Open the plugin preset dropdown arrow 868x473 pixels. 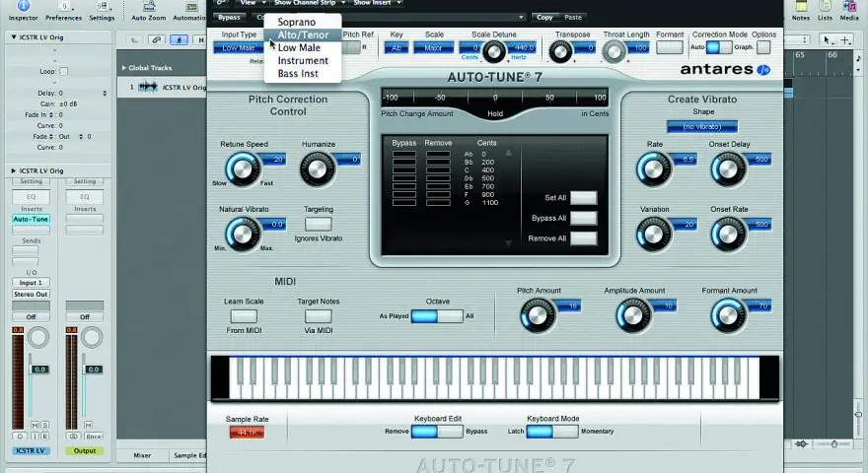coord(521,17)
